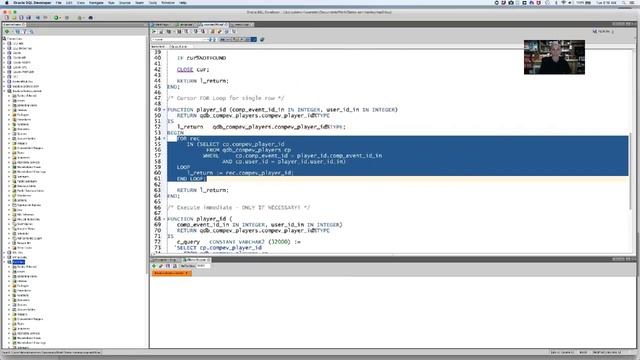Select the currently active editor tab
Viewport: 640px width, 360px height.
[213, 24]
